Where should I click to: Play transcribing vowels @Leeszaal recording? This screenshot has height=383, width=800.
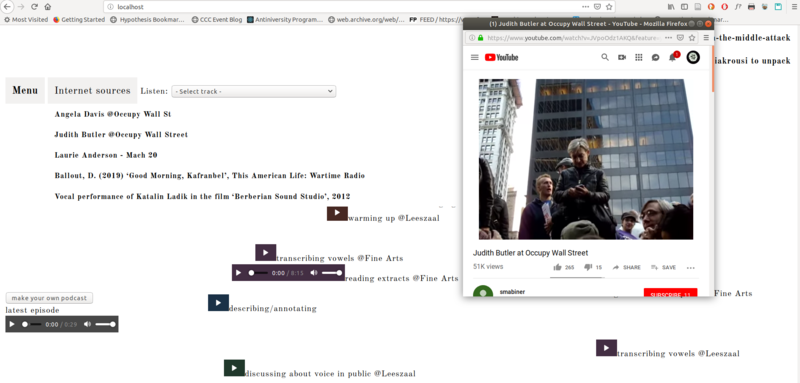[x=606, y=348]
